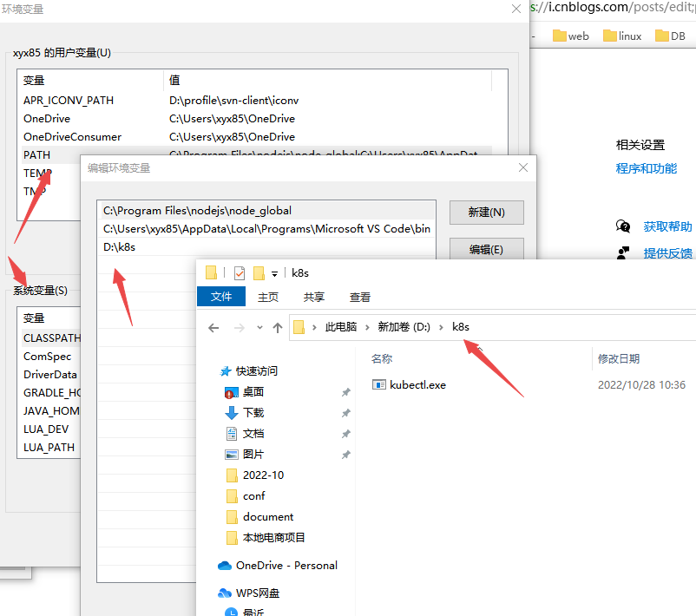The width and height of the screenshot is (696, 616).
Task: Click the pin icon beside 桌面
Action: pos(345,392)
